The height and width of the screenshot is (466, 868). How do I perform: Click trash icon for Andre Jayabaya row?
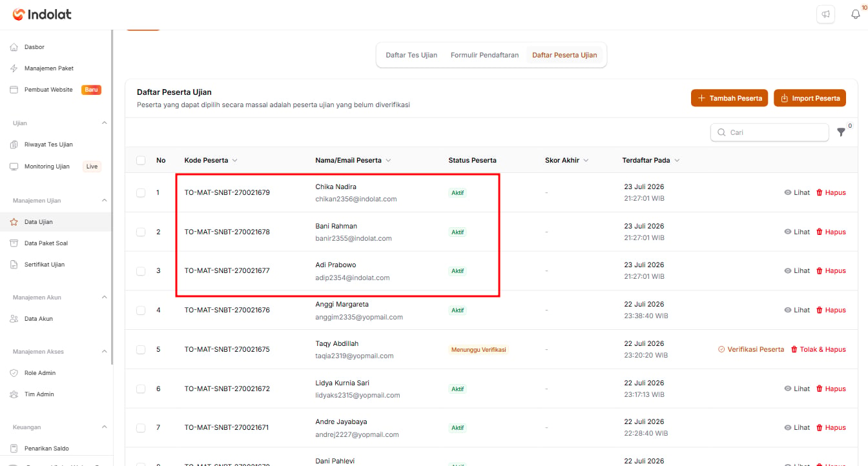click(x=820, y=428)
